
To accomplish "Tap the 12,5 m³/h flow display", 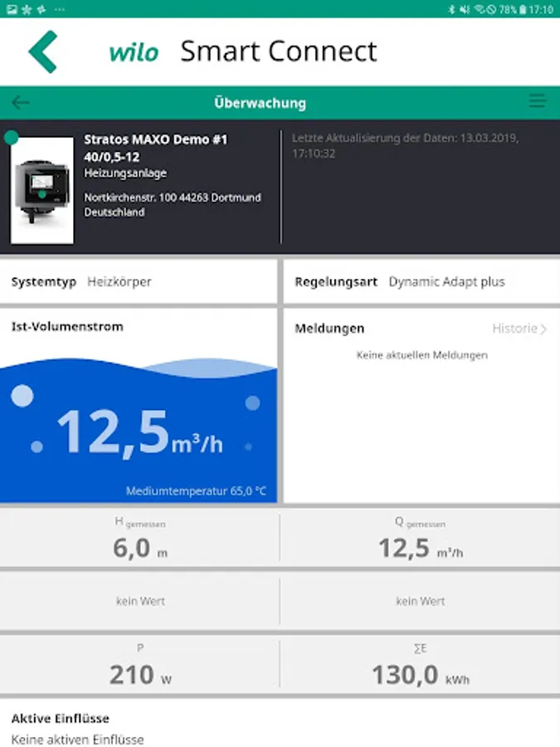I will click(x=139, y=433).
